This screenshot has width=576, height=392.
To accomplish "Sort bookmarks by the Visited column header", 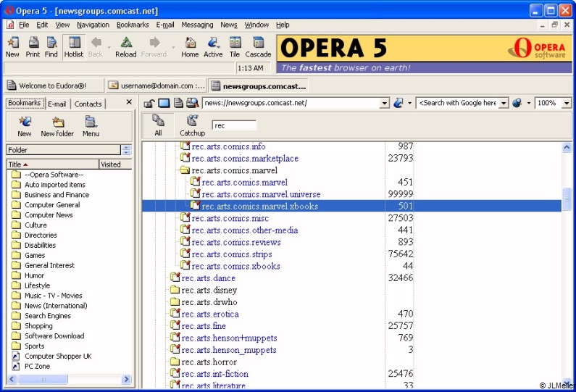I will (115, 164).
